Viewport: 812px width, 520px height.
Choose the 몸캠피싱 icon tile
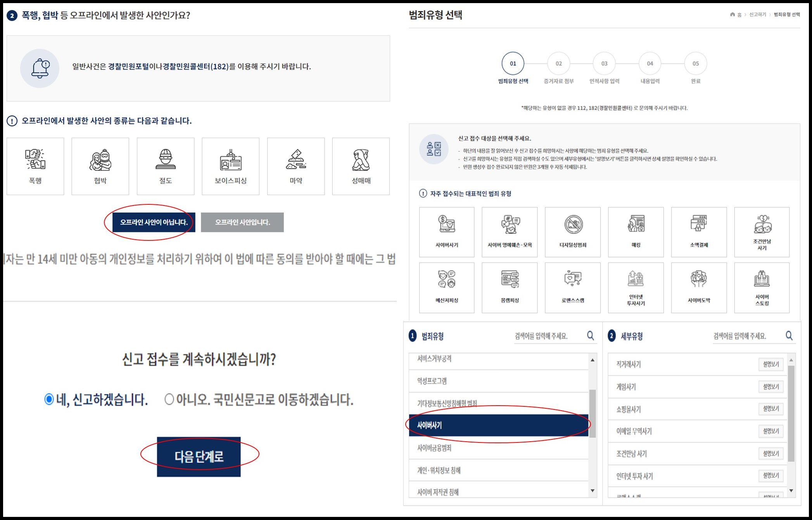pos(510,287)
